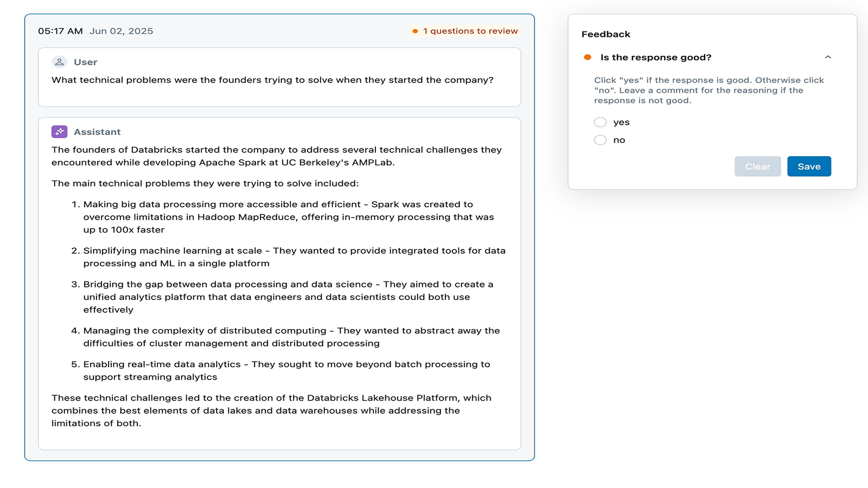Click the orange dot beside feedback question
The image size is (868, 488).
pos(589,56)
